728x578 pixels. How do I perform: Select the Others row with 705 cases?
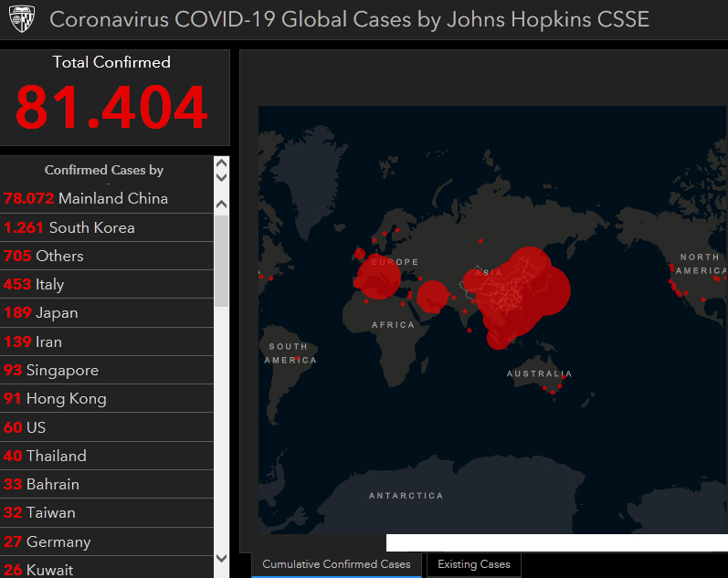pyautogui.click(x=107, y=256)
